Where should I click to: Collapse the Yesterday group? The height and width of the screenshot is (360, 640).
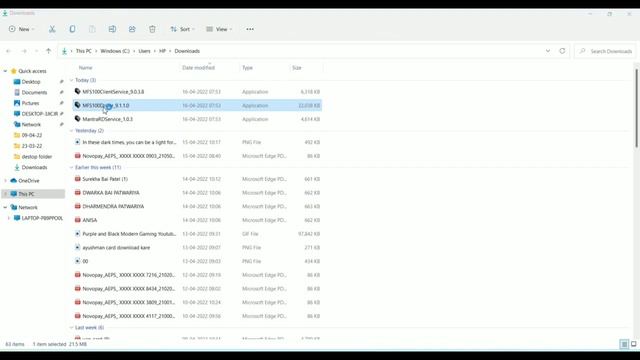[71, 131]
